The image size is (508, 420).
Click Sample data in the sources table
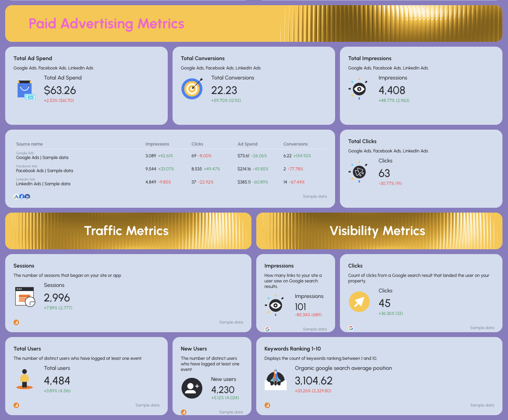click(314, 196)
